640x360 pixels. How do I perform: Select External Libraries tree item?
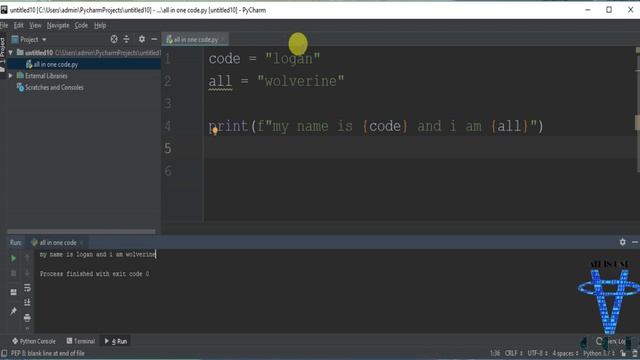[42, 76]
